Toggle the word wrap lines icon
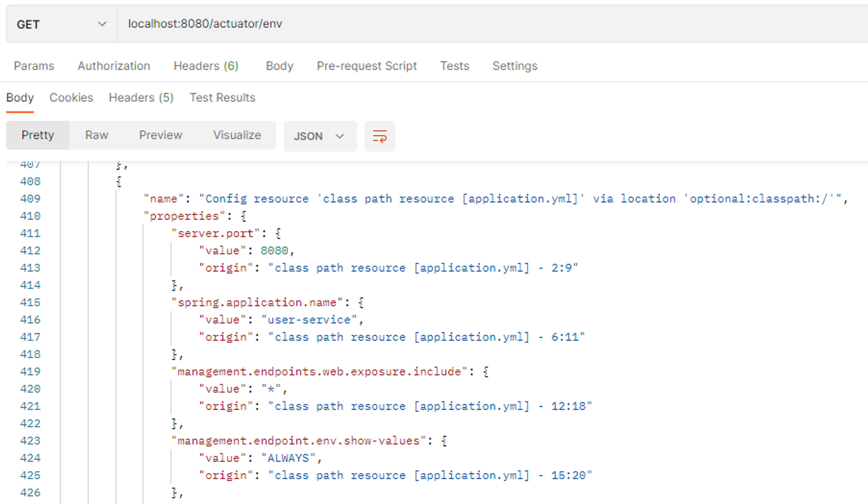This screenshot has height=504, width=868. tap(379, 136)
